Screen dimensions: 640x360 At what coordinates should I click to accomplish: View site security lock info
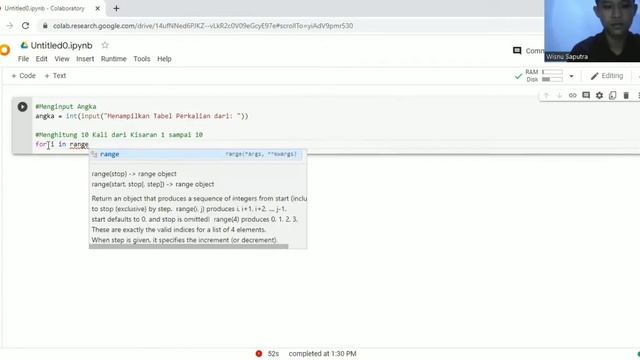point(45,26)
